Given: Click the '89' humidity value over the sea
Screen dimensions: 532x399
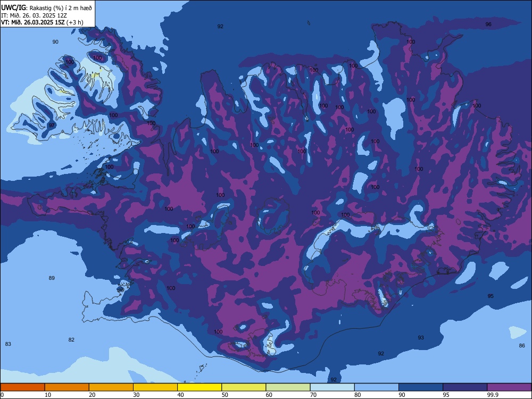Looking at the screenshot, I should pyautogui.click(x=52, y=278).
